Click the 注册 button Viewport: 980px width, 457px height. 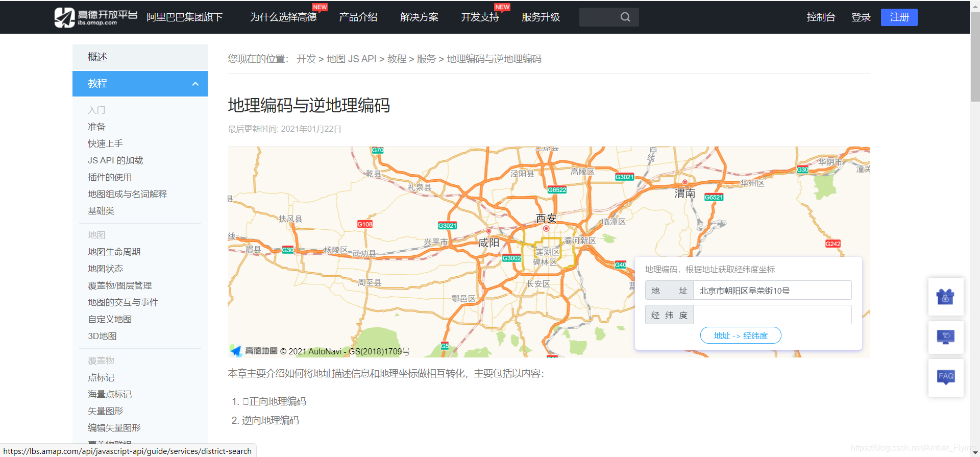pyautogui.click(x=899, y=17)
